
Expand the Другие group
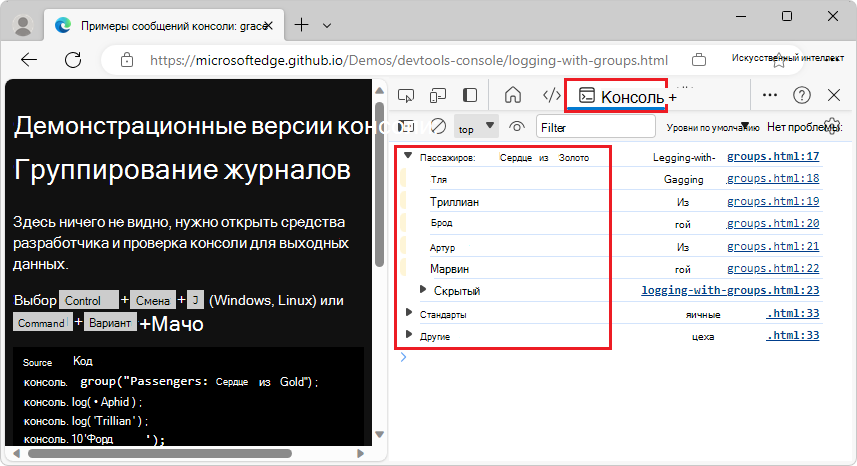408,334
